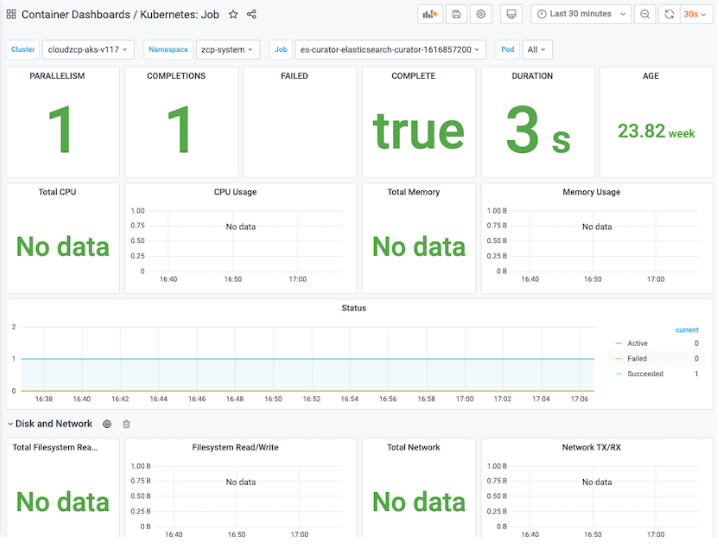Click the Kubernetes: Job dashboard title
The height and width of the screenshot is (547, 719).
(179, 14)
